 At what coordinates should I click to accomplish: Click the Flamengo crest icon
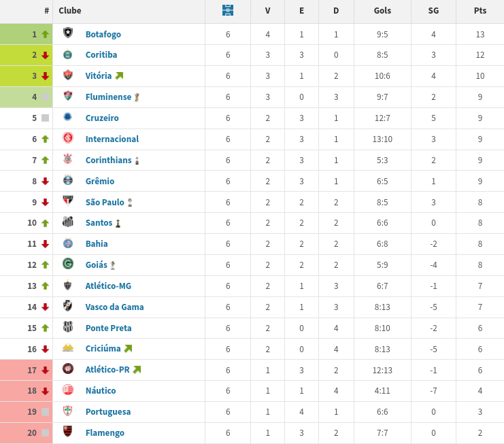click(x=67, y=431)
